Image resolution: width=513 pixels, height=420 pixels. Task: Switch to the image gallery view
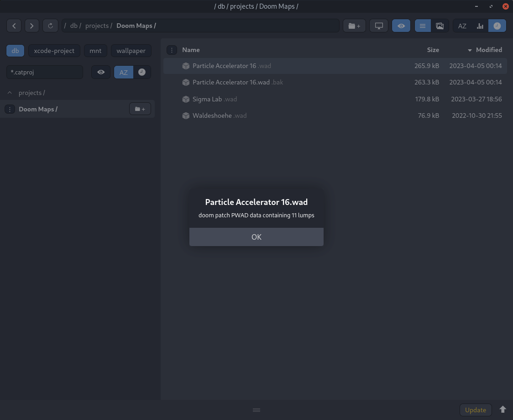click(440, 26)
